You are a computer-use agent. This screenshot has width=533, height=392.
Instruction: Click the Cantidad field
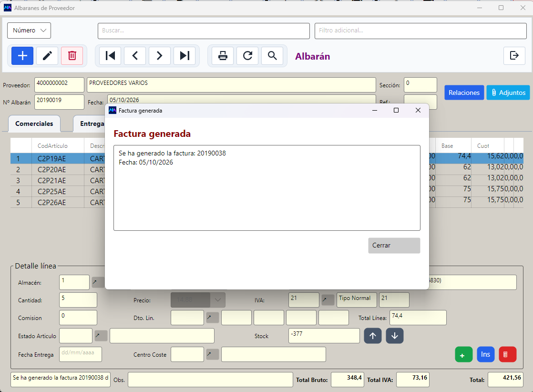tap(78, 300)
